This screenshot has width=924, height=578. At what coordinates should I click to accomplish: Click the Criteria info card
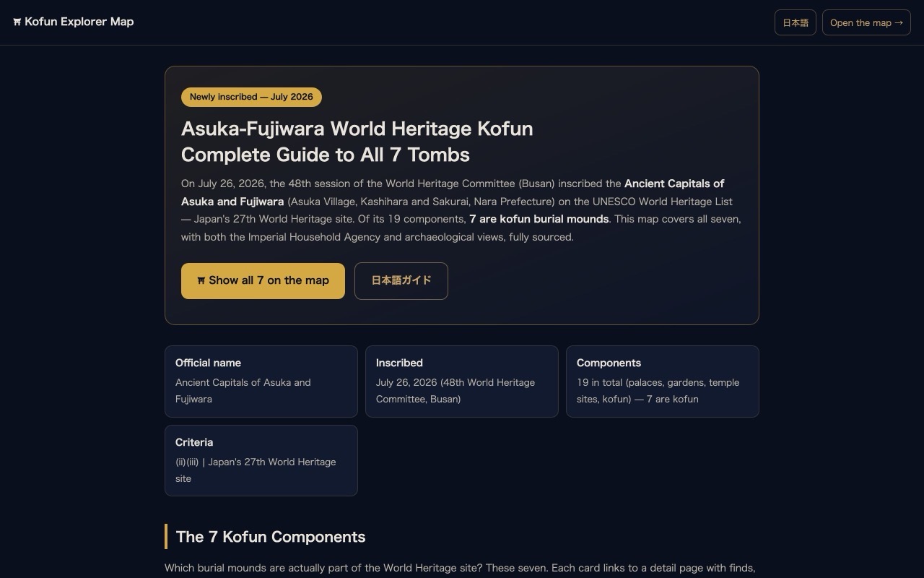(261, 461)
